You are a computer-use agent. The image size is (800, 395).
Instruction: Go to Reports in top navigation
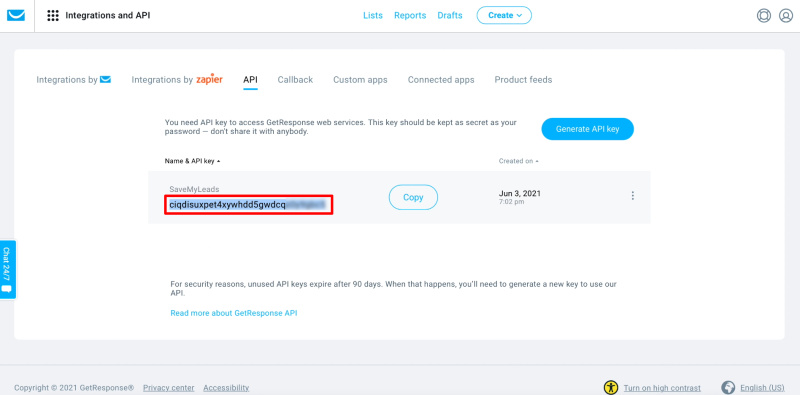(x=410, y=15)
